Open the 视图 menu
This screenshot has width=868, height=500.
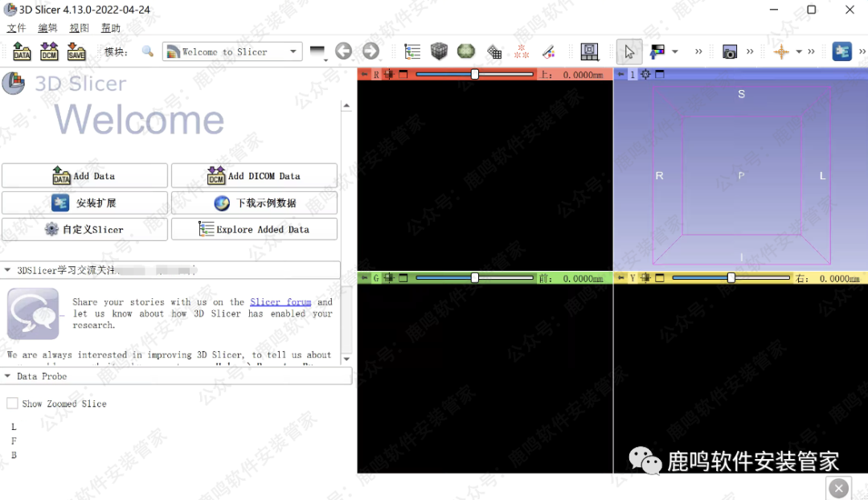[79, 28]
